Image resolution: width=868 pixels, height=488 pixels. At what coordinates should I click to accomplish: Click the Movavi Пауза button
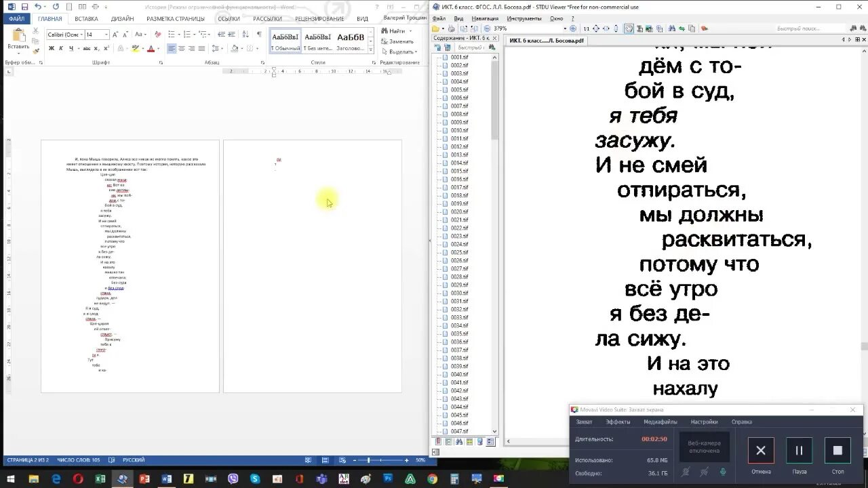(799, 451)
